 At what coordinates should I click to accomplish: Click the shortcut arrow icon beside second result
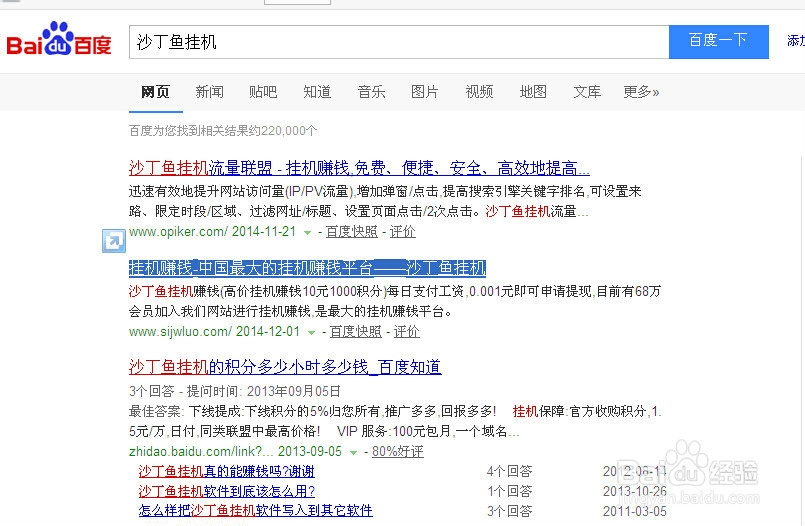coord(113,241)
